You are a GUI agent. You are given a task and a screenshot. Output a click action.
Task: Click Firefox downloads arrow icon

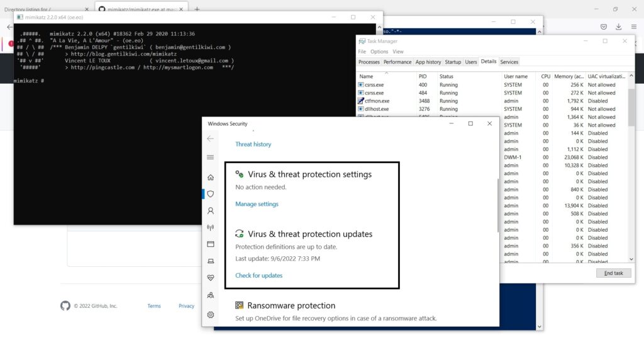tap(619, 26)
